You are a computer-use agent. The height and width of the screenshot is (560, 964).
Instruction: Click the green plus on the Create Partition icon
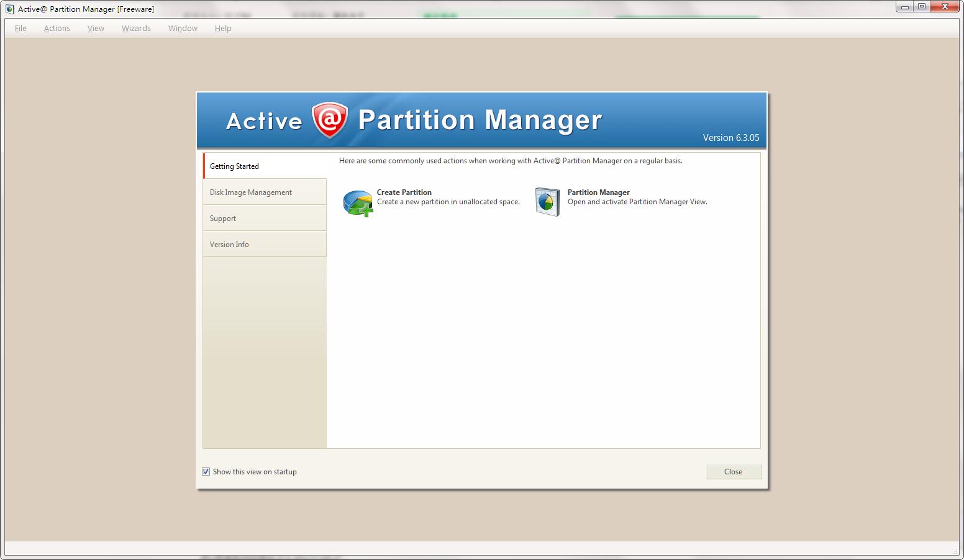pos(366,210)
